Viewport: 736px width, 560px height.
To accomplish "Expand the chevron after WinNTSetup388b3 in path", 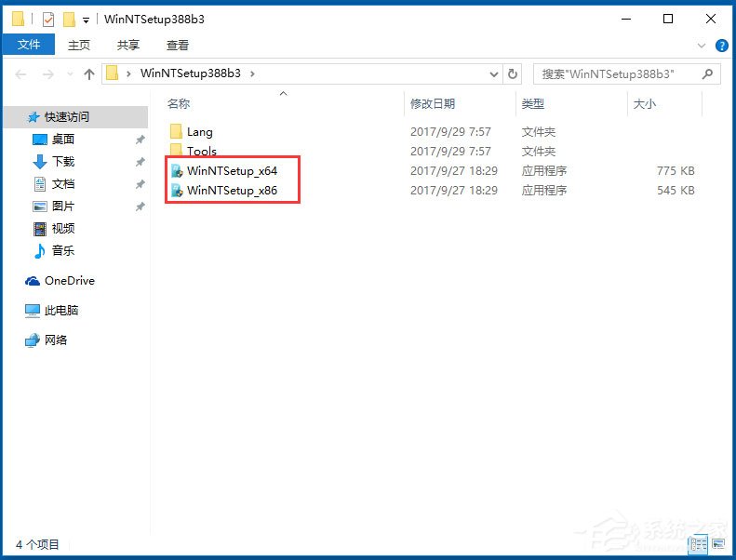I will point(252,73).
